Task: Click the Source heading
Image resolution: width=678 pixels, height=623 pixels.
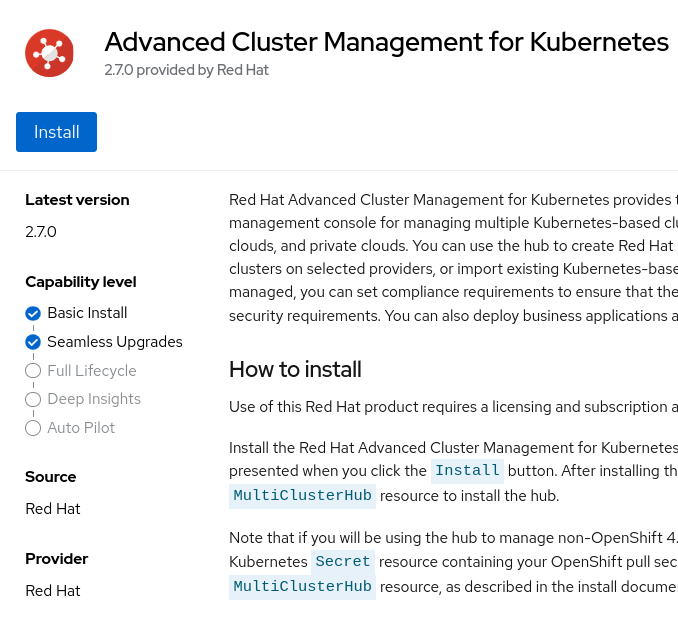Action: click(x=51, y=477)
